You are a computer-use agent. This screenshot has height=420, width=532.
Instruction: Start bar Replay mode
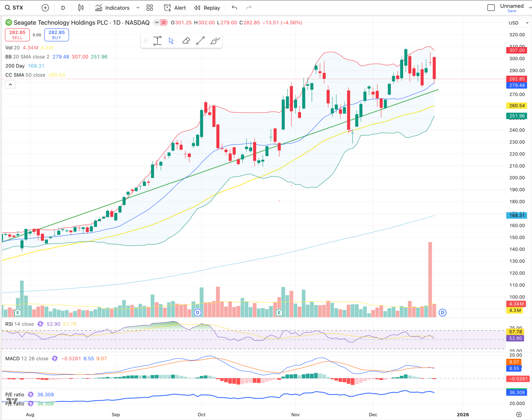tap(207, 8)
